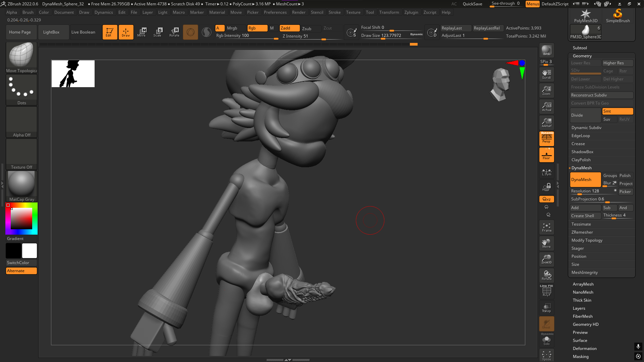
Task: Click the gizmo 3D sphere icon
Action: coord(190,32)
